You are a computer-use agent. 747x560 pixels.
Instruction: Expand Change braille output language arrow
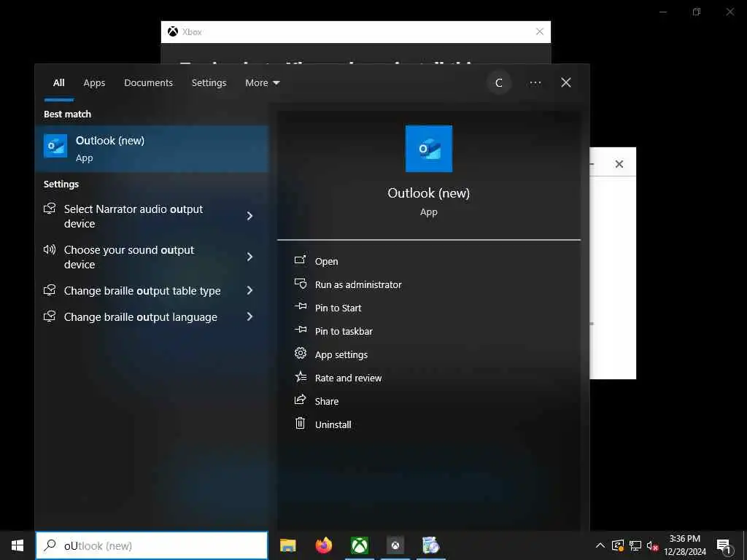tap(249, 316)
